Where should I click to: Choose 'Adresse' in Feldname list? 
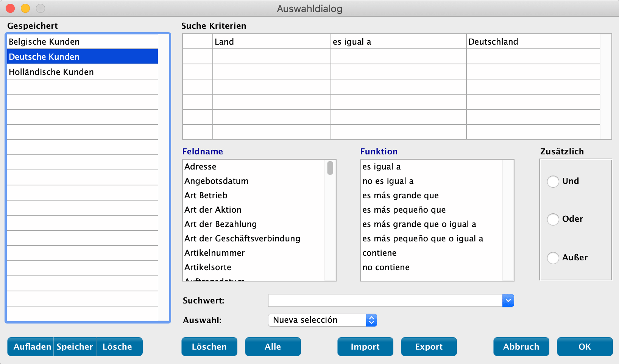click(x=254, y=167)
